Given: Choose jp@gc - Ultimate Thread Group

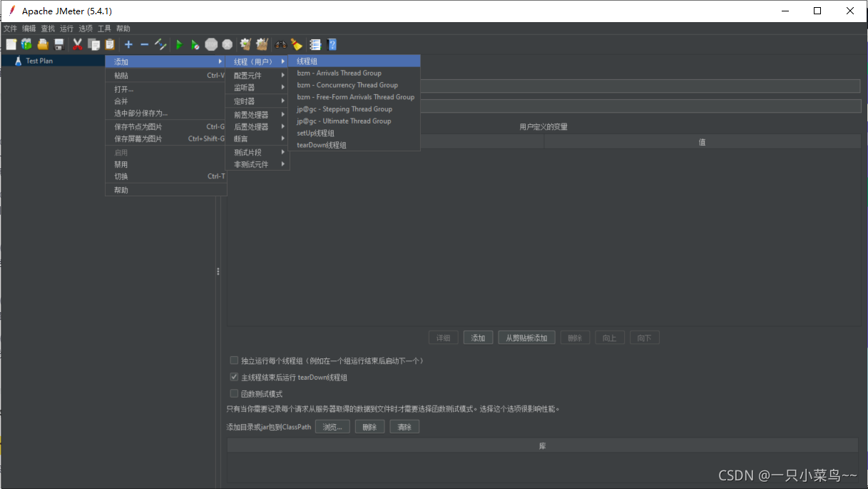Looking at the screenshot, I should coord(354,121).
